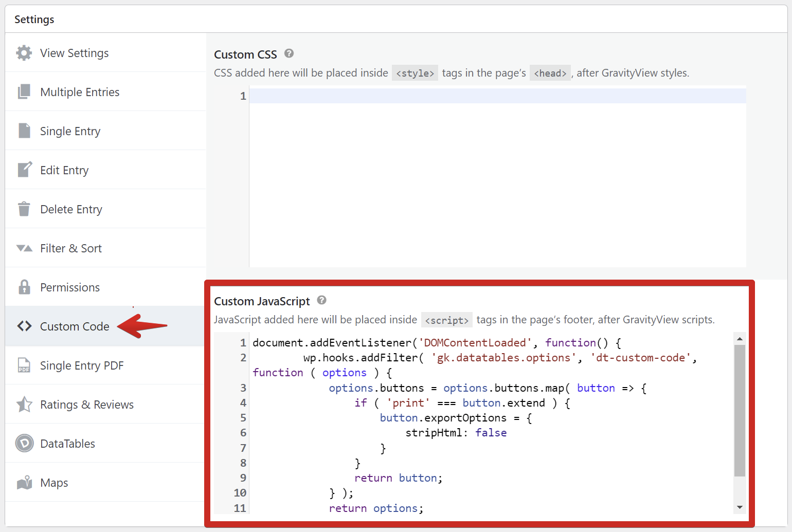The height and width of the screenshot is (532, 792).
Task: Place cursor in Custom JavaScript editor line 9
Action: [x=463, y=478]
